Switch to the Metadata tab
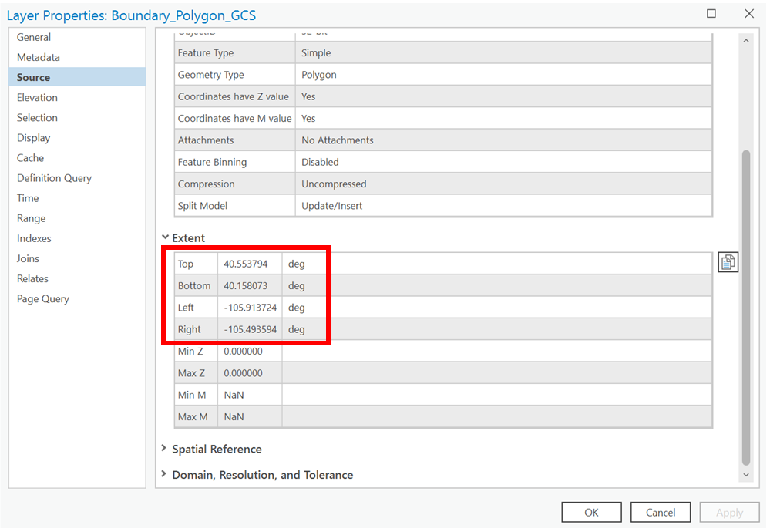Screen dimensions: 770x532 click(x=39, y=57)
